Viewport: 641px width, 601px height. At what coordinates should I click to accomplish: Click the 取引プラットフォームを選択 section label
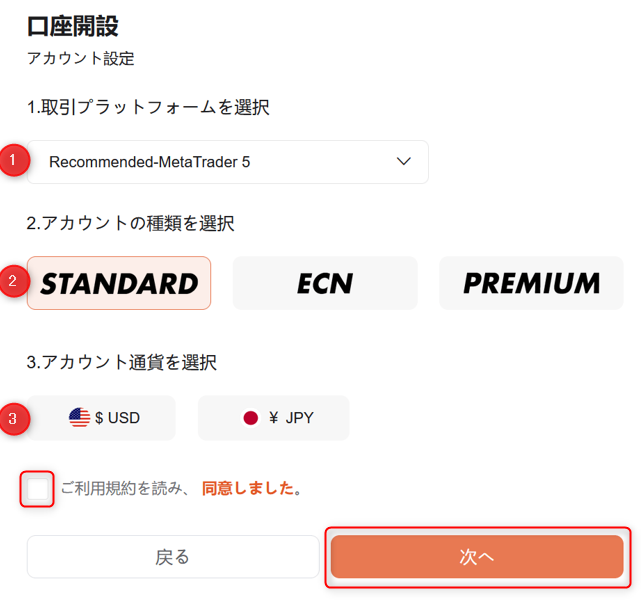[x=148, y=107]
